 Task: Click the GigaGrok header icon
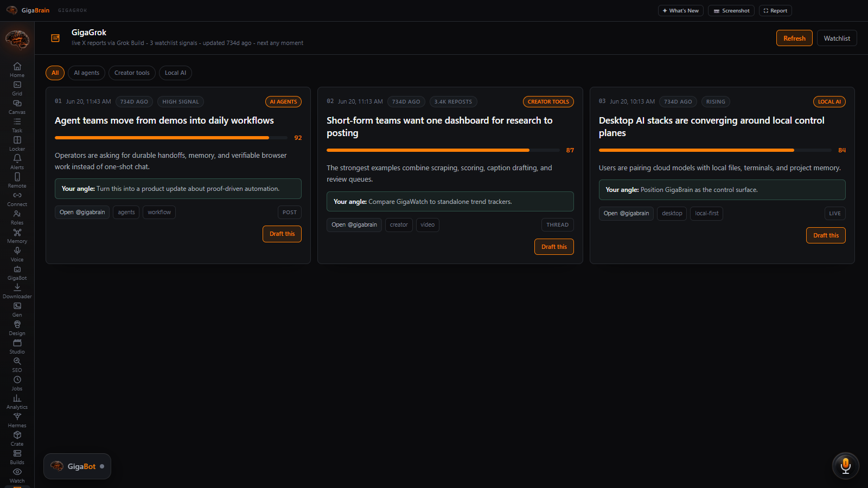[55, 38]
